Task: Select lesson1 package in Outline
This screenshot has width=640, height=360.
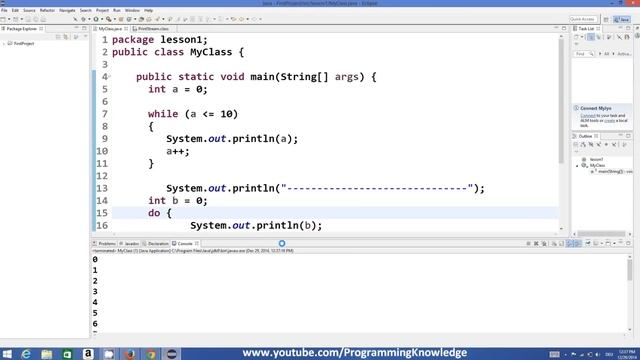Action: [x=596, y=159]
